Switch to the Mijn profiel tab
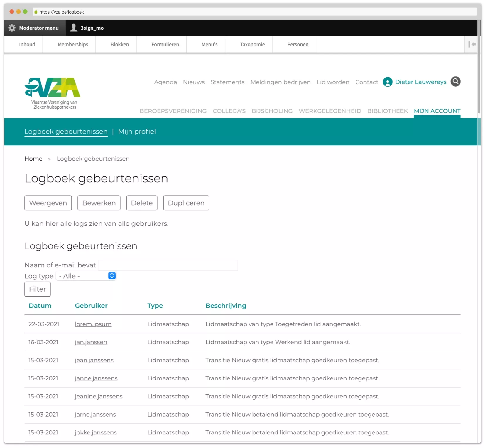485x448 pixels. point(137,132)
